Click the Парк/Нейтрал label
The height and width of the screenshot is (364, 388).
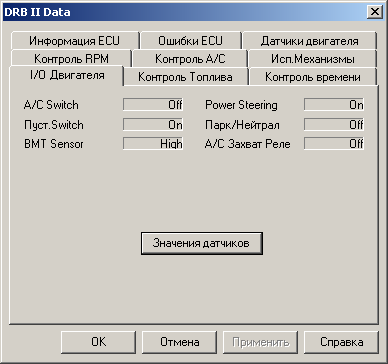242,125
